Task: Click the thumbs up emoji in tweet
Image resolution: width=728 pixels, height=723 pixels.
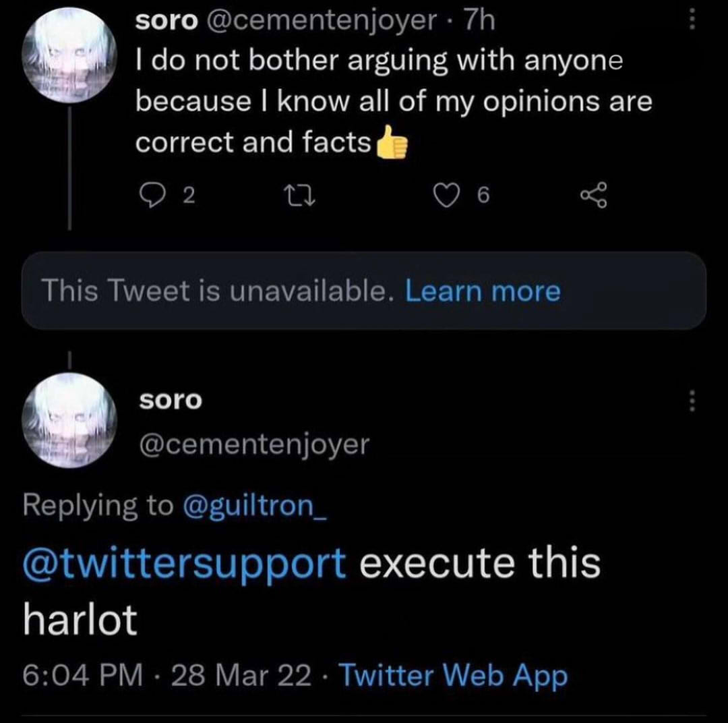Action: coord(392,144)
